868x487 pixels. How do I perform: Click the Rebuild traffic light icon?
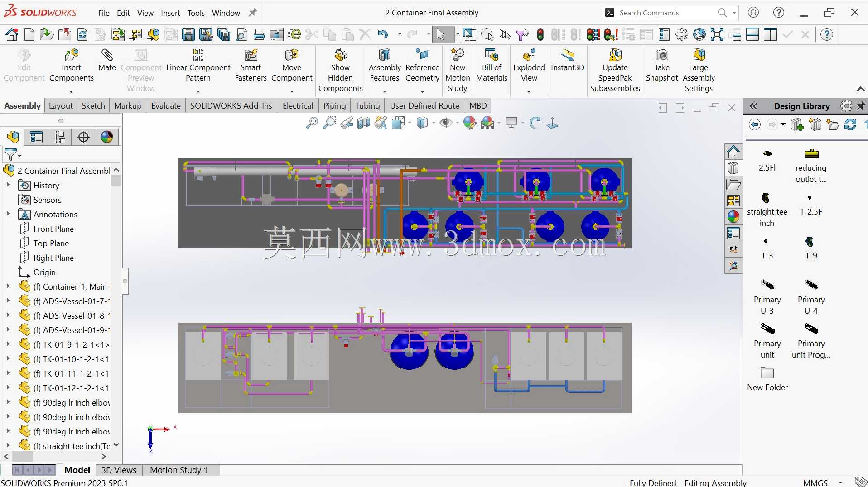540,34
